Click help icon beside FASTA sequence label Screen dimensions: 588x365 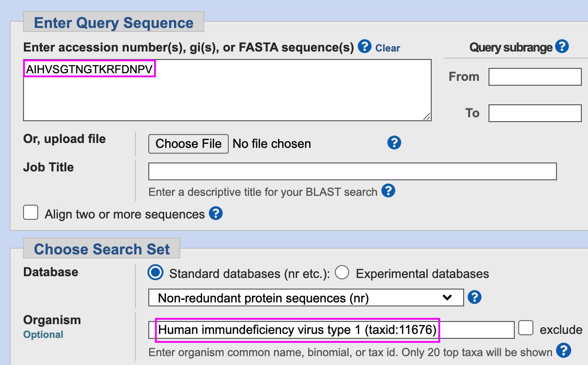click(365, 47)
